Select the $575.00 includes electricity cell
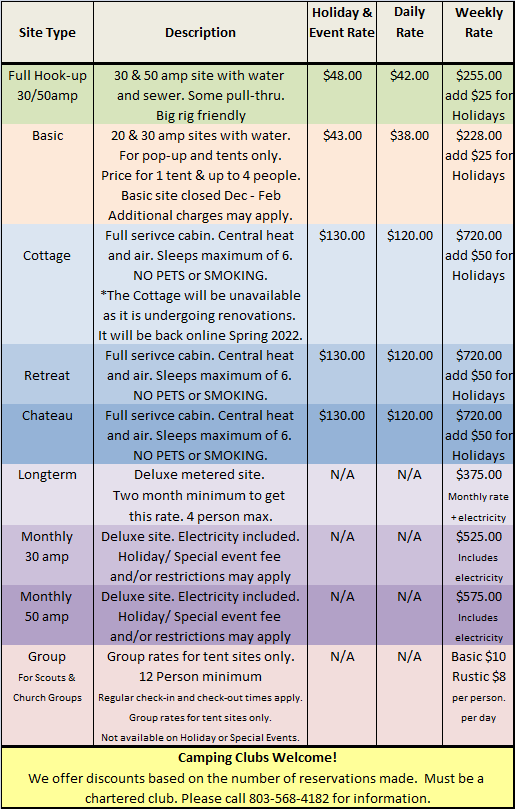This screenshot has height=809, width=515. (x=478, y=614)
